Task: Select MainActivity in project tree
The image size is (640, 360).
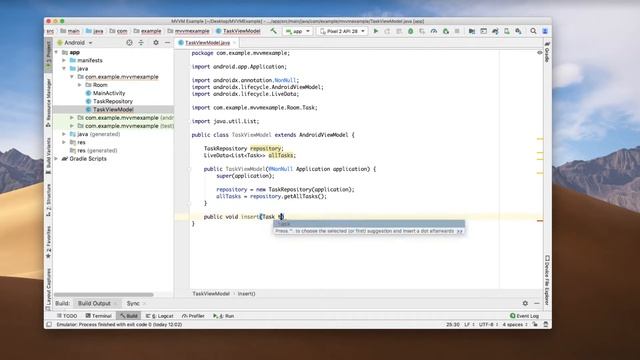Action: click(x=109, y=93)
